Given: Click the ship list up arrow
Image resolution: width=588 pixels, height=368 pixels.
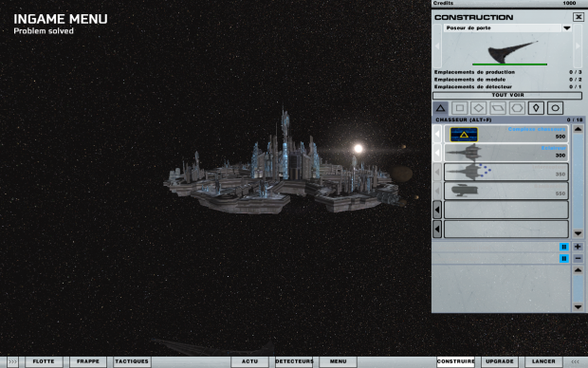Looking at the screenshot, I should (x=578, y=129).
